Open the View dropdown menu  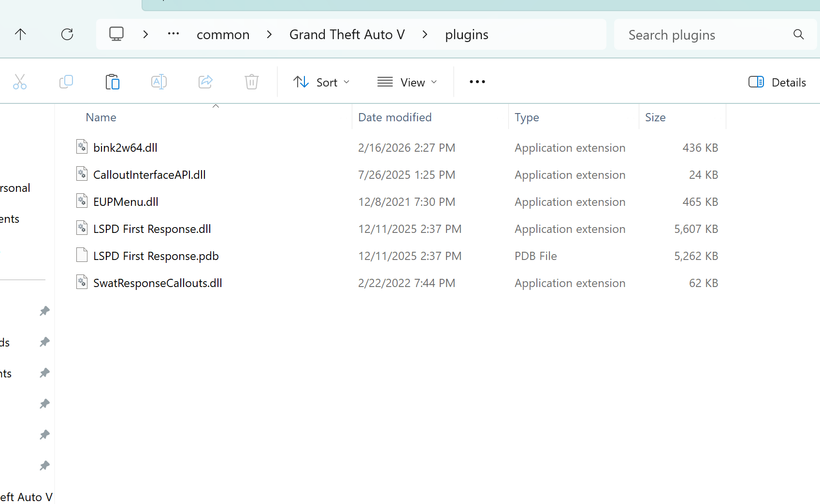pos(407,82)
